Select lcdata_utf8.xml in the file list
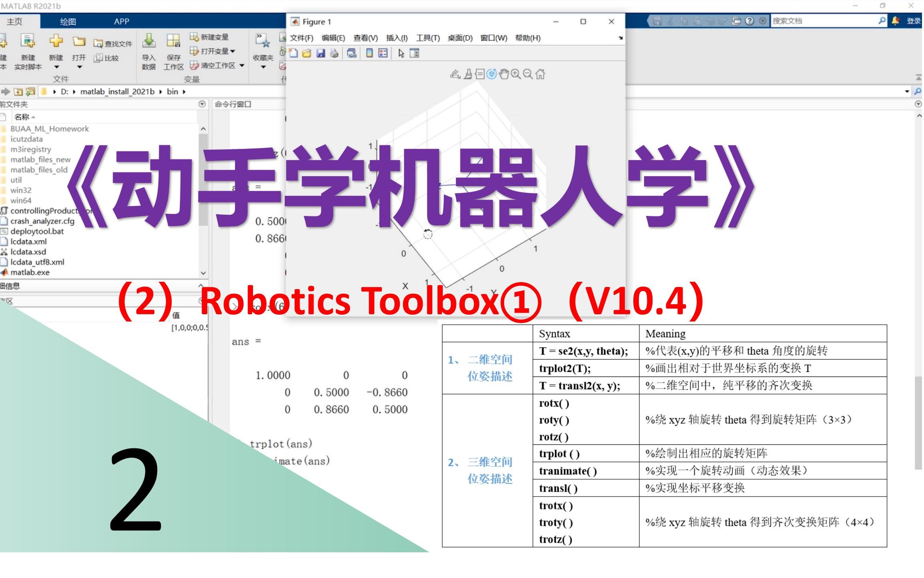 [x=37, y=262]
